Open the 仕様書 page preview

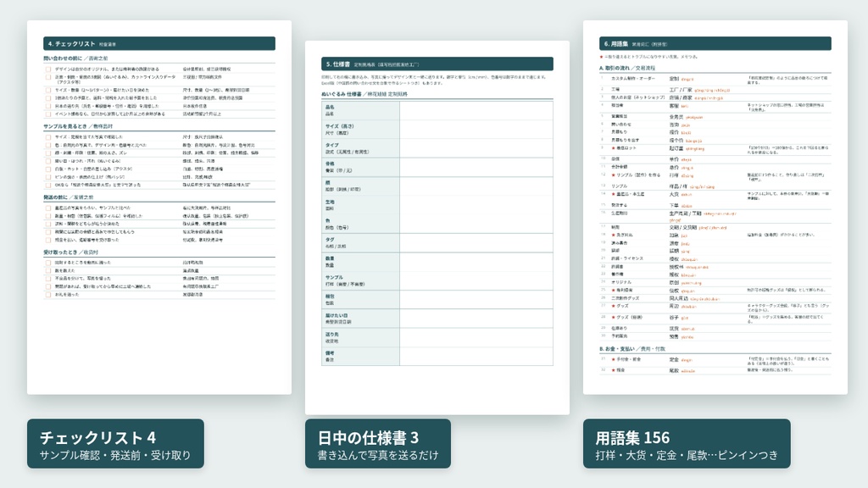437,227
